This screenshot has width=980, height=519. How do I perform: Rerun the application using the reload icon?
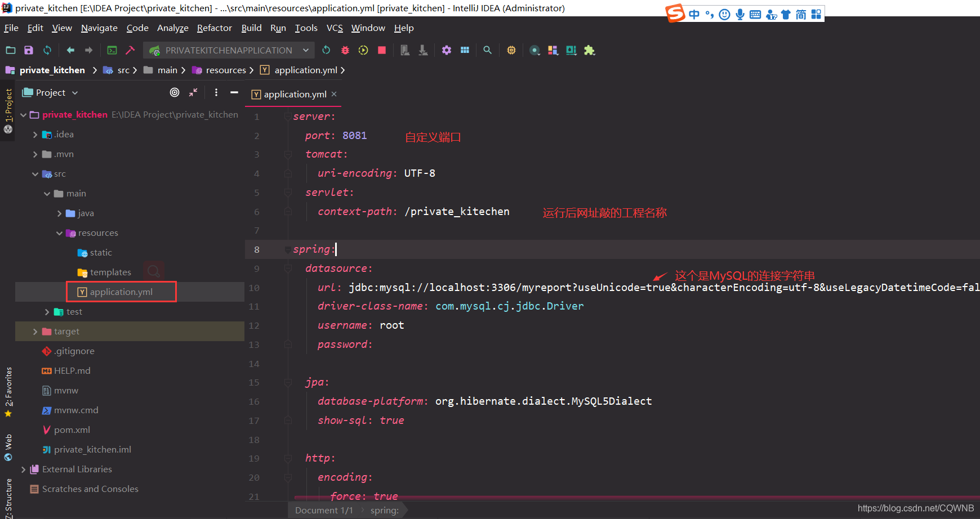(326, 50)
